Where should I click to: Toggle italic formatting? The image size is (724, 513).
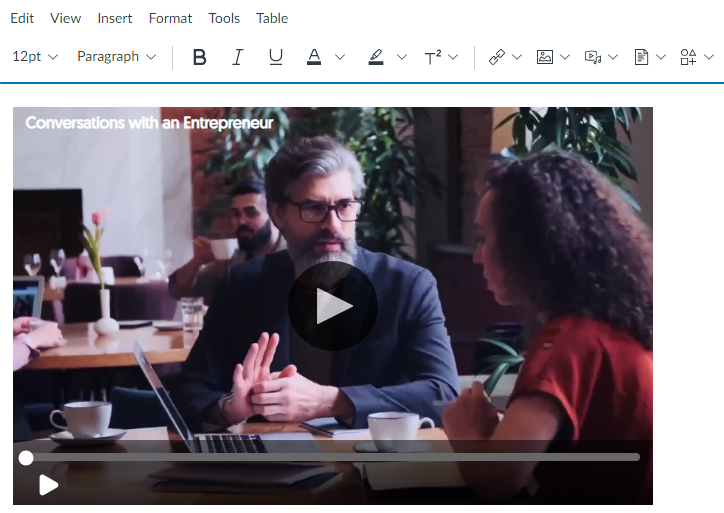click(237, 57)
